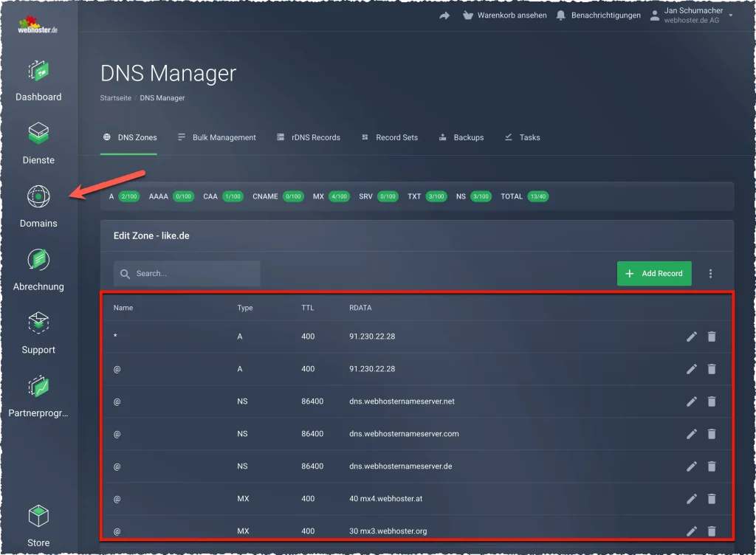Viewport: 756px width, 555px height.
Task: Go to Startseite breadcrumb link
Action: pos(116,98)
